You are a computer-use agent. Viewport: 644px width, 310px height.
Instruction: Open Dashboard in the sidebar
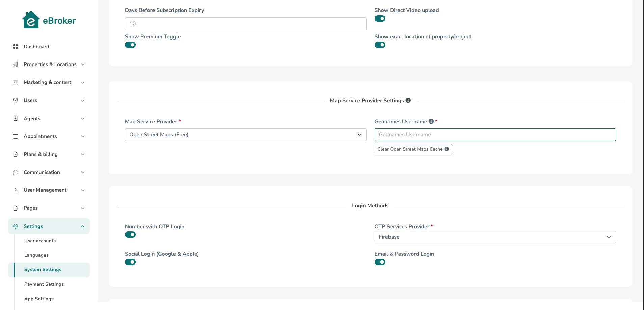(x=49, y=47)
